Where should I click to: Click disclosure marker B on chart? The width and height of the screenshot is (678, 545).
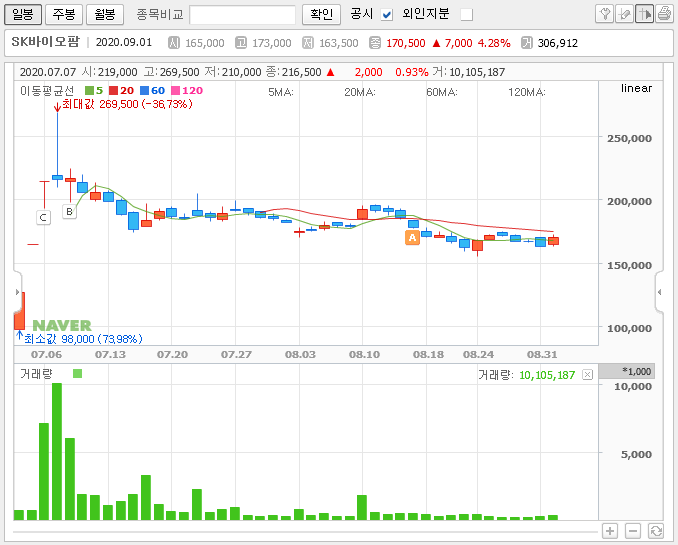click(69, 212)
